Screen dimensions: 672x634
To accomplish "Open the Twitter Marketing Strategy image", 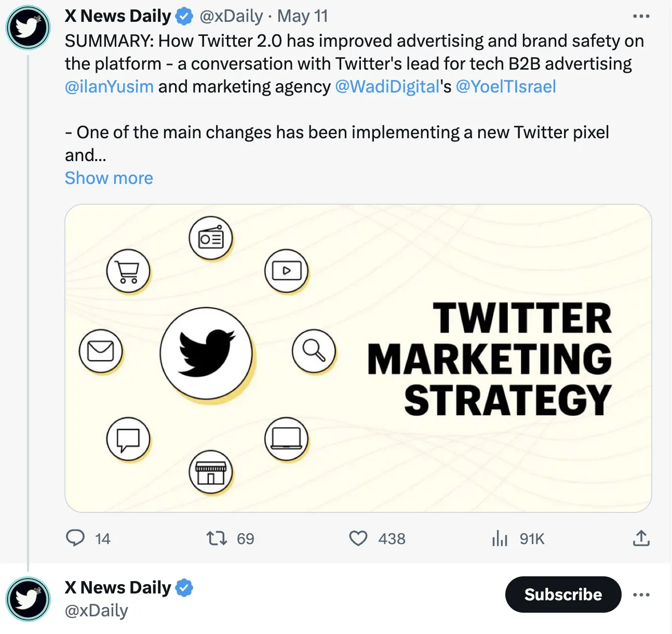I will tap(358, 358).
